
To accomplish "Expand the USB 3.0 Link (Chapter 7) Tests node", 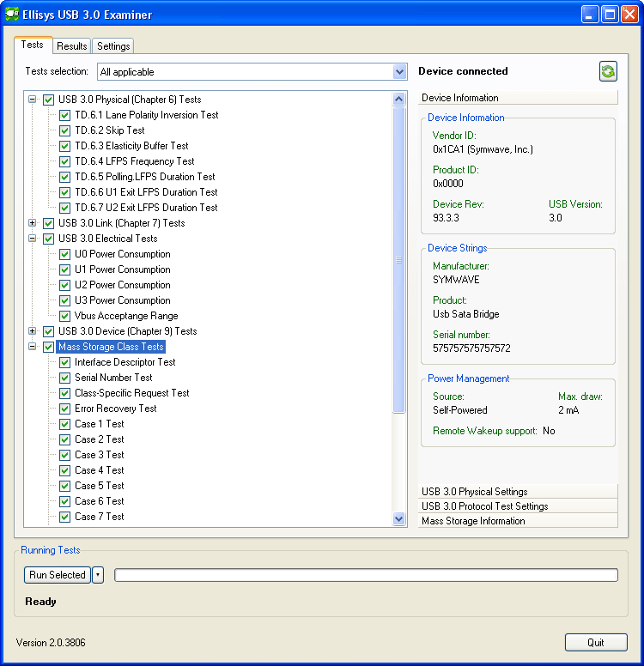I will pos(33,223).
